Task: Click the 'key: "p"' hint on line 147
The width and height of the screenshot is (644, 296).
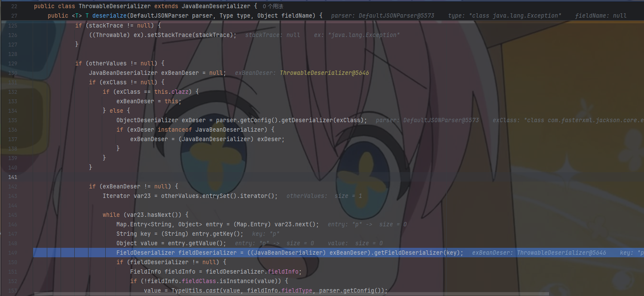Action: (266, 234)
